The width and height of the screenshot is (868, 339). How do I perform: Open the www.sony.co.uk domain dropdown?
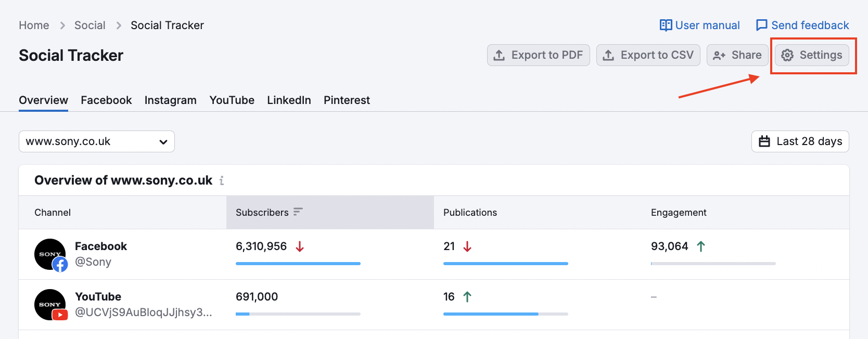(97, 141)
